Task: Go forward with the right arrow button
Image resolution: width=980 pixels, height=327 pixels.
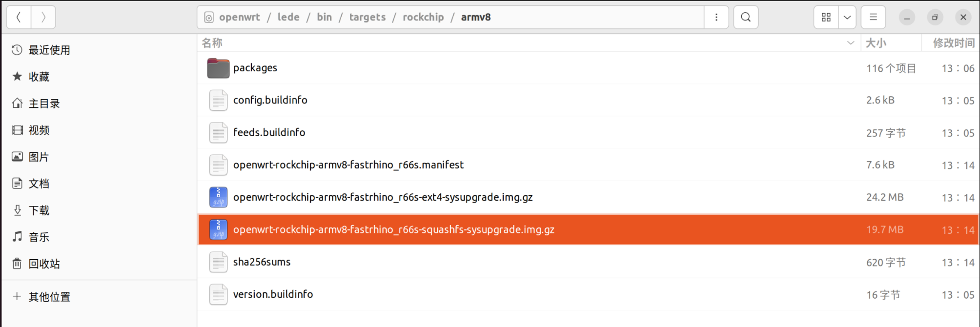Action: coord(43,18)
